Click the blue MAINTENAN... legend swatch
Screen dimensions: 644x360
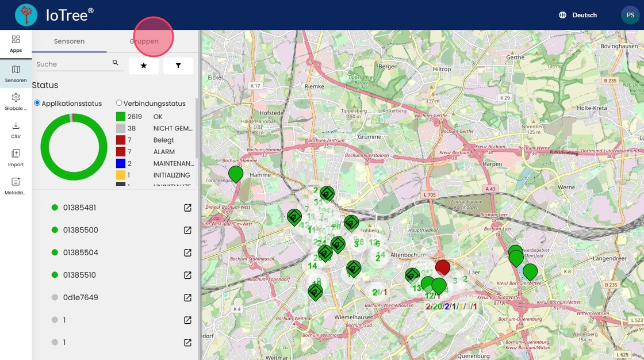[x=121, y=163]
